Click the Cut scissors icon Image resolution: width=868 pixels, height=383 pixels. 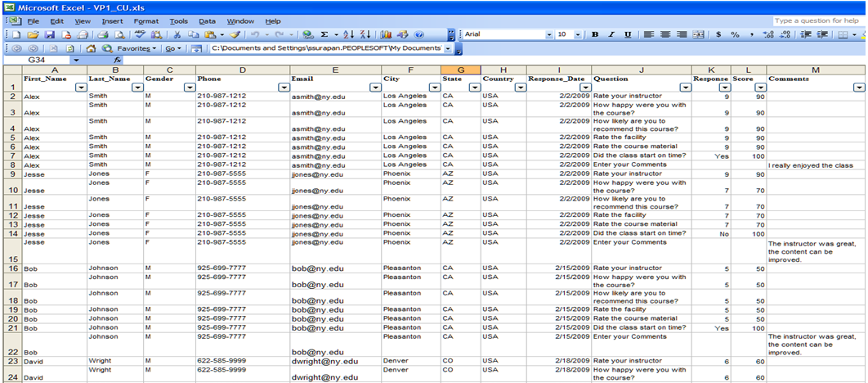point(177,34)
